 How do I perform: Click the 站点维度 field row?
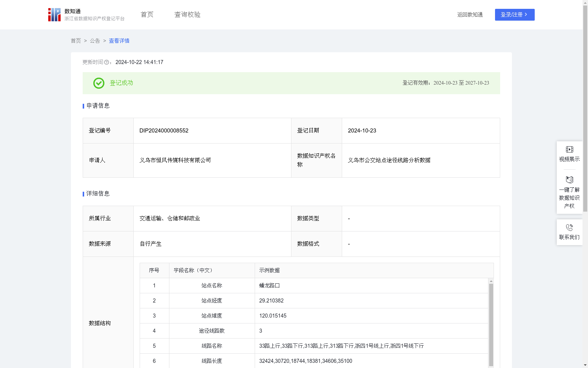314,316
